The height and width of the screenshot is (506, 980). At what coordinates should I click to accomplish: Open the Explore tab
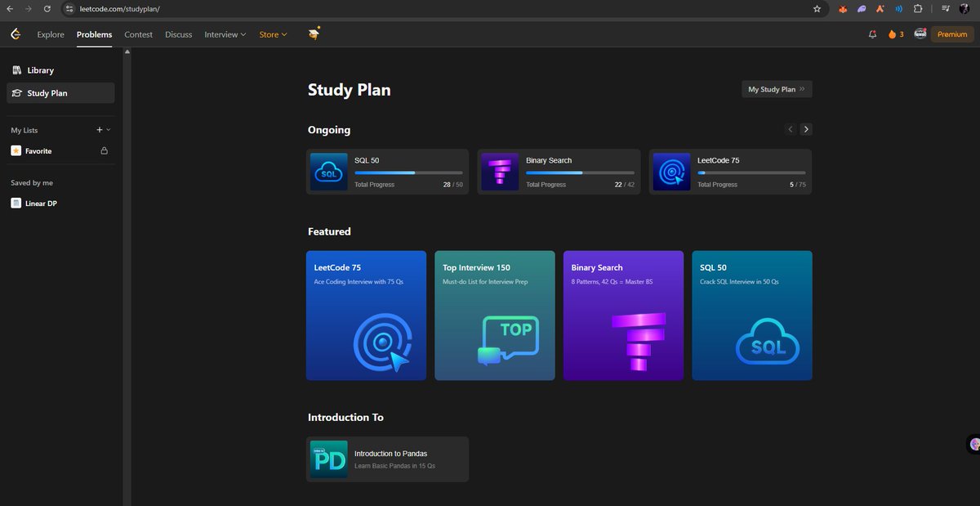pyautogui.click(x=51, y=34)
